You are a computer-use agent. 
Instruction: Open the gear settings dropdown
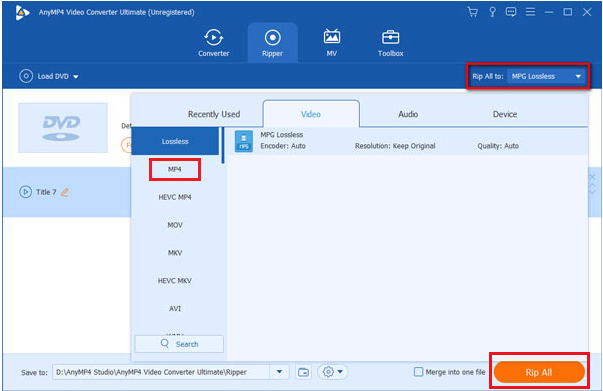pyautogui.click(x=333, y=372)
